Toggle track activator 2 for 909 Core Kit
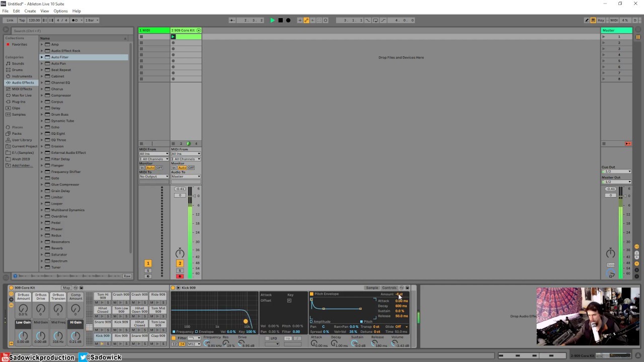This screenshot has width=644, height=362. tap(180, 263)
